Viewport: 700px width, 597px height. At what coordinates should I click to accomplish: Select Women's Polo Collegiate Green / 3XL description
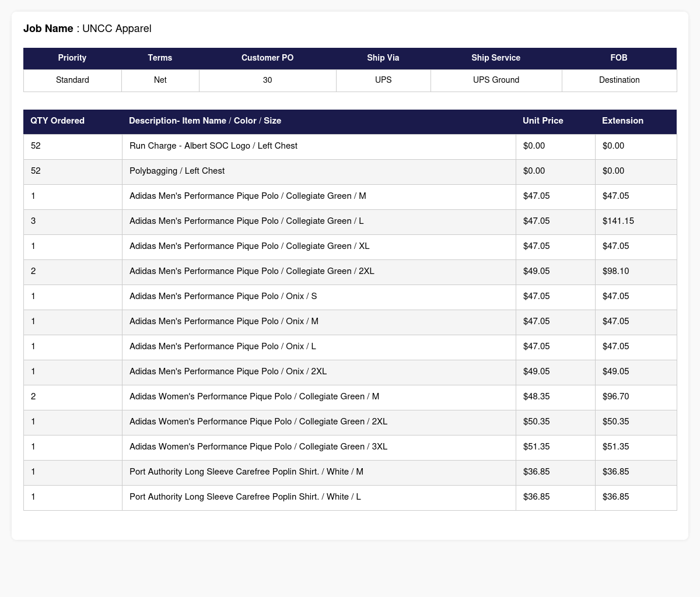258,447
